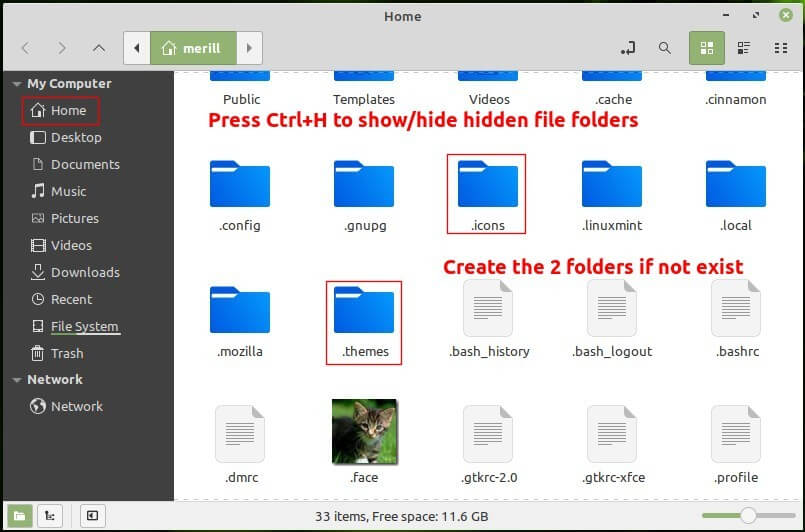Viewport: 805px width, 532px height.
Task: Switch to compact view mode
Action: pos(781,47)
